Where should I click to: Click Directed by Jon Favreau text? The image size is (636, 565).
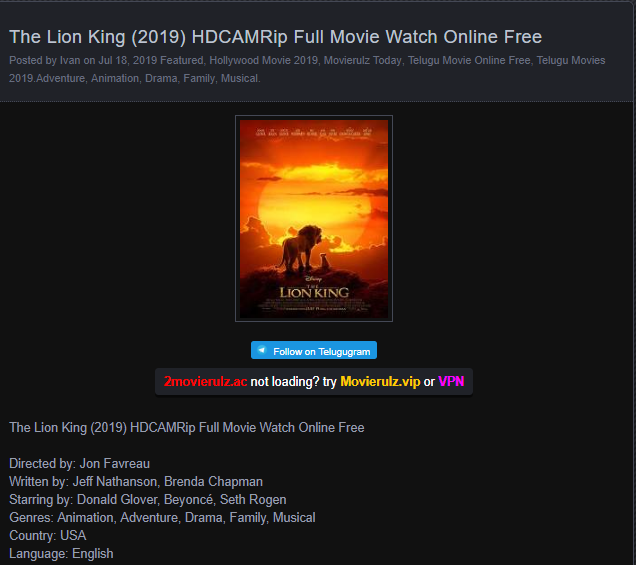[x=80, y=464]
